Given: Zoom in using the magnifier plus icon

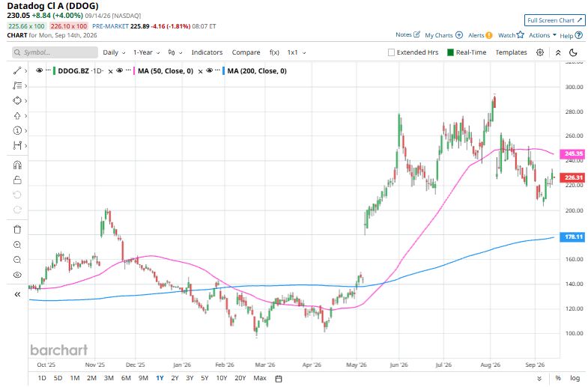Looking at the screenshot, I should pos(17,245).
